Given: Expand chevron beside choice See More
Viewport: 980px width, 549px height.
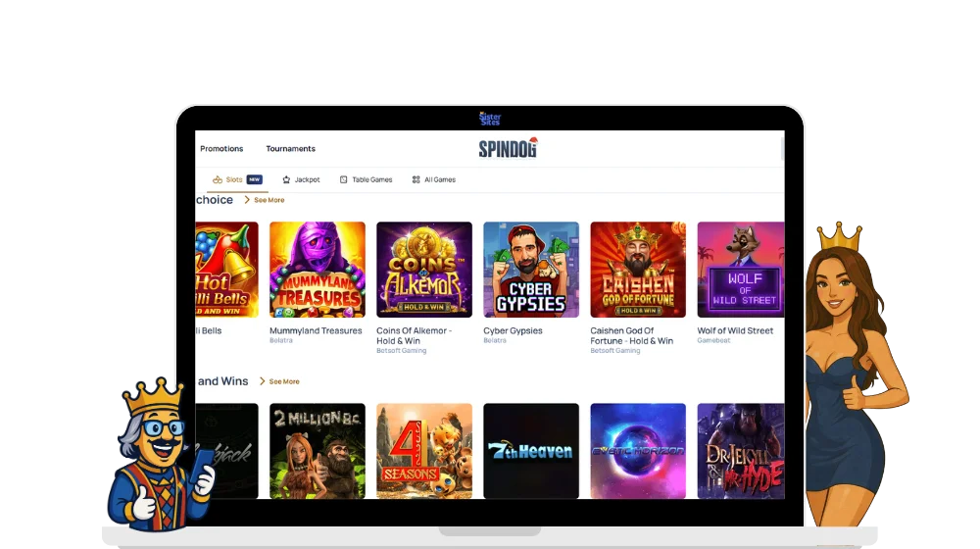Looking at the screenshot, I should [247, 199].
